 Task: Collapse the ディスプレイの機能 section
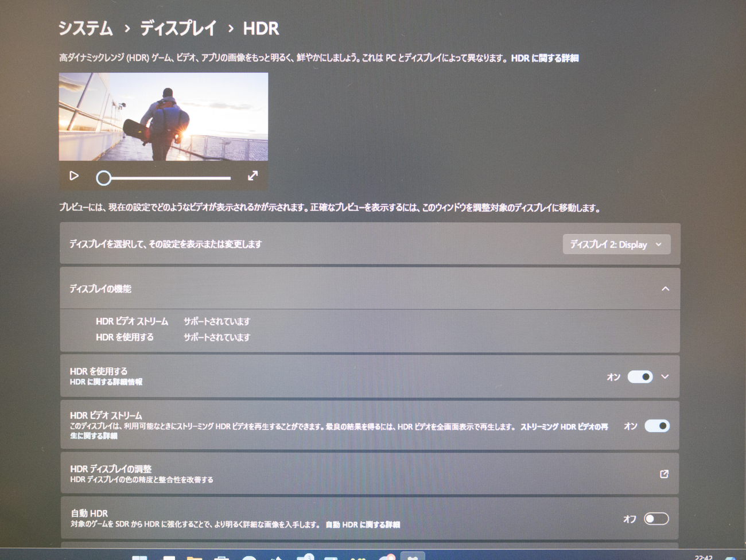point(665,289)
